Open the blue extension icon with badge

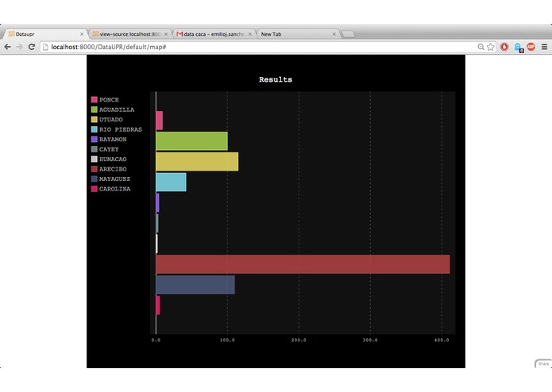(518, 47)
